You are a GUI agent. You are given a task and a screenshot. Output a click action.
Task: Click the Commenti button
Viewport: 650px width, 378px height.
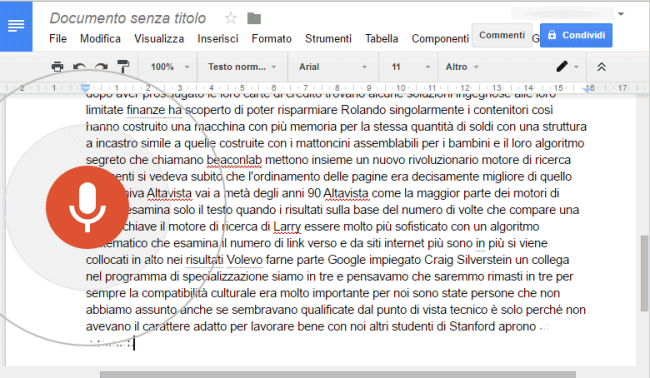pos(502,35)
